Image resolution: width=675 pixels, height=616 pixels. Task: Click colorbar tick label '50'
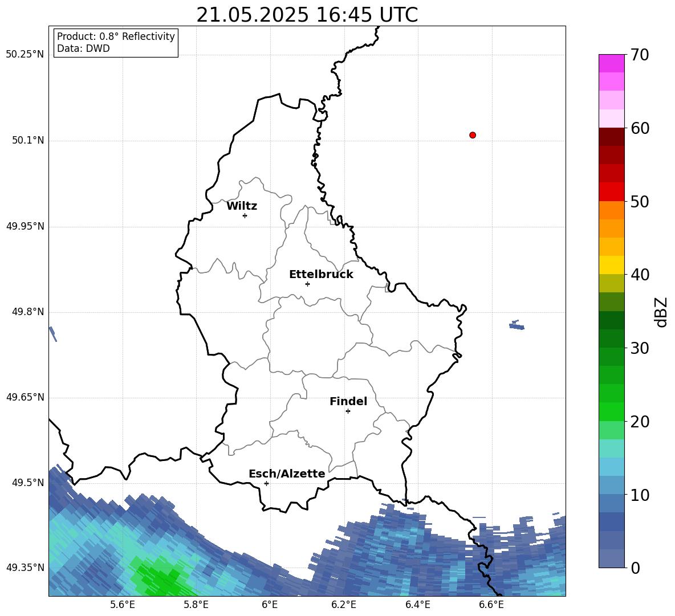pos(640,201)
